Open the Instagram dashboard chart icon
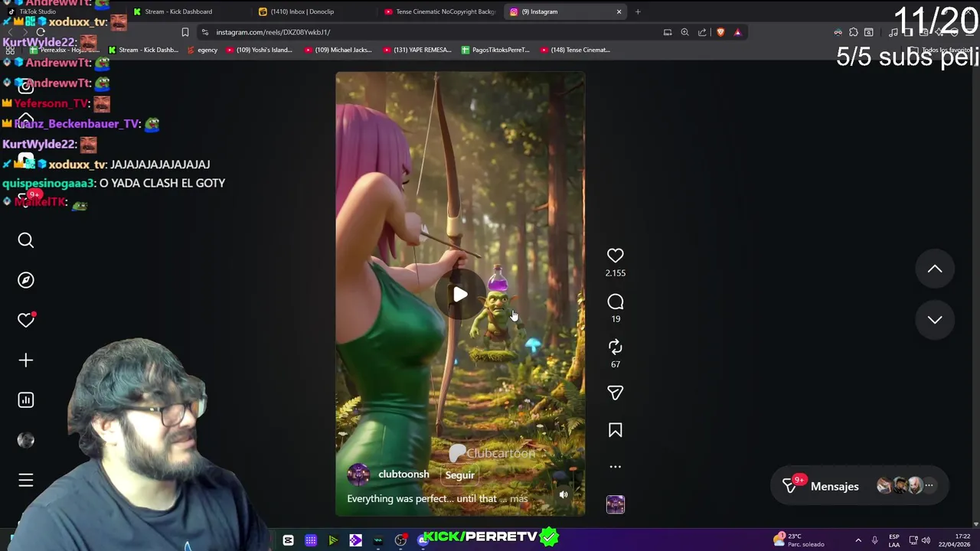 (x=26, y=399)
